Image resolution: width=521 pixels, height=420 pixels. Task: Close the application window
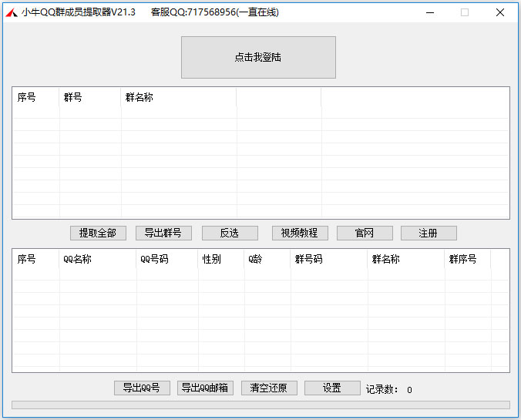tap(500, 12)
